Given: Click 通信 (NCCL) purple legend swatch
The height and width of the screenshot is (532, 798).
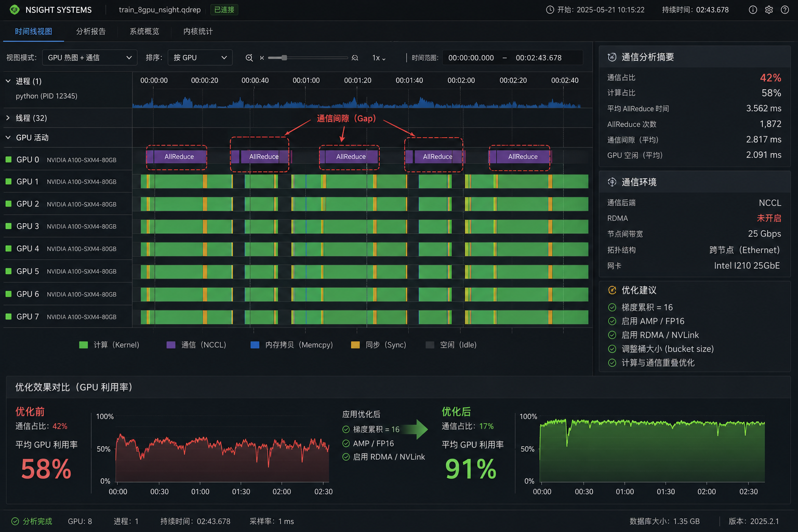Looking at the screenshot, I should [x=171, y=345].
